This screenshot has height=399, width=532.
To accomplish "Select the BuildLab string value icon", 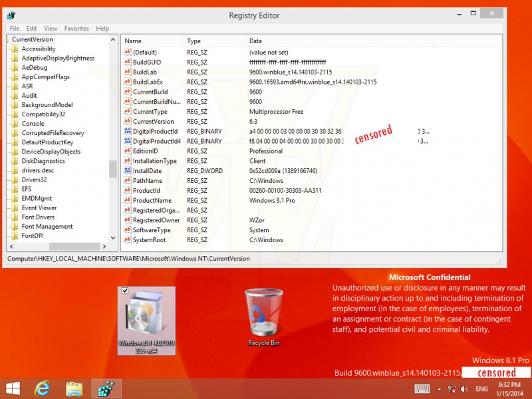I will click(128, 72).
